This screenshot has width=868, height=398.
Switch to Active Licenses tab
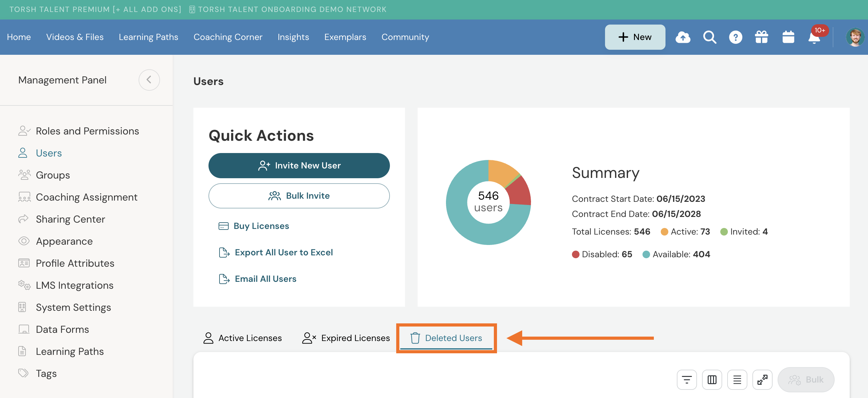click(x=243, y=338)
